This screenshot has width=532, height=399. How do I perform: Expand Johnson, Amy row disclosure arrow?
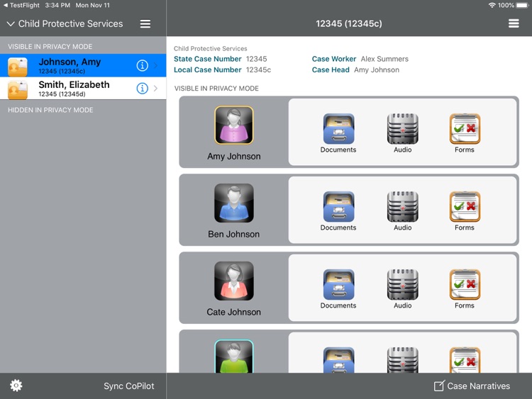click(156, 65)
